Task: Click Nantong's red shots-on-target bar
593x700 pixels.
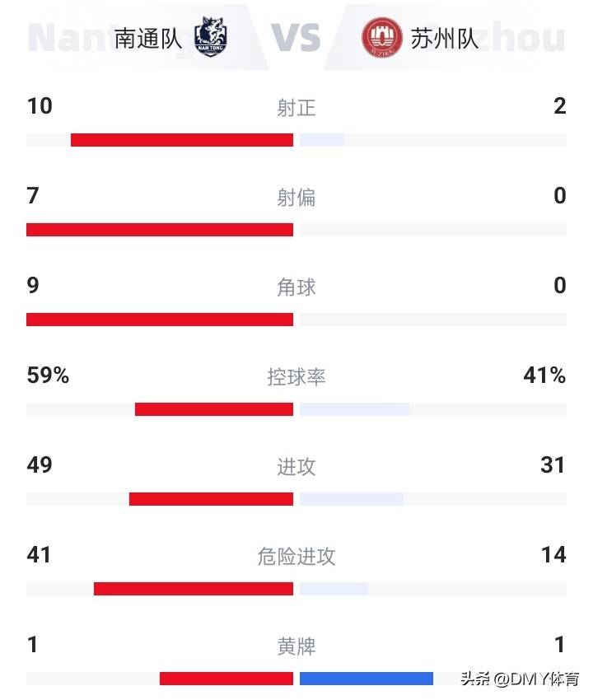Action: pos(182,140)
